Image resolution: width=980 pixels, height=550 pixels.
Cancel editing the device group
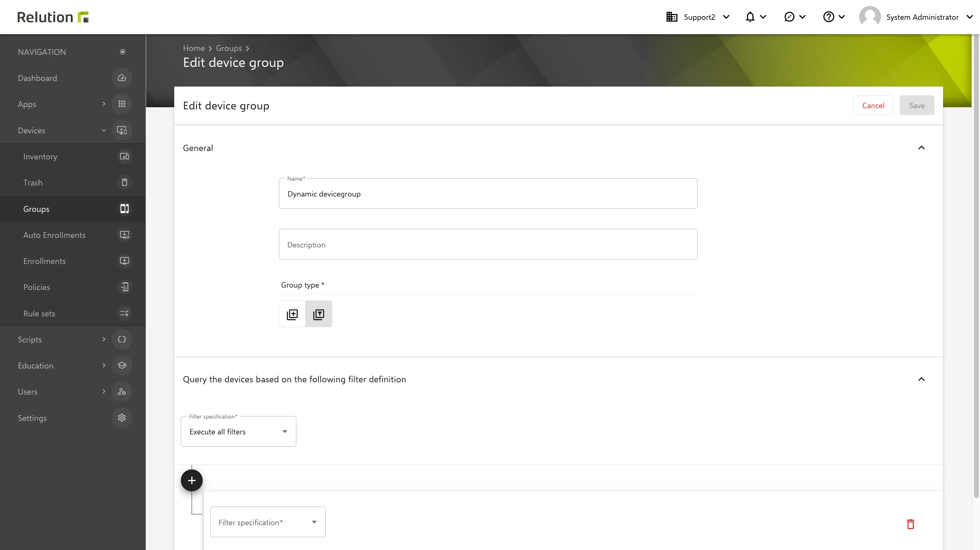[873, 105]
